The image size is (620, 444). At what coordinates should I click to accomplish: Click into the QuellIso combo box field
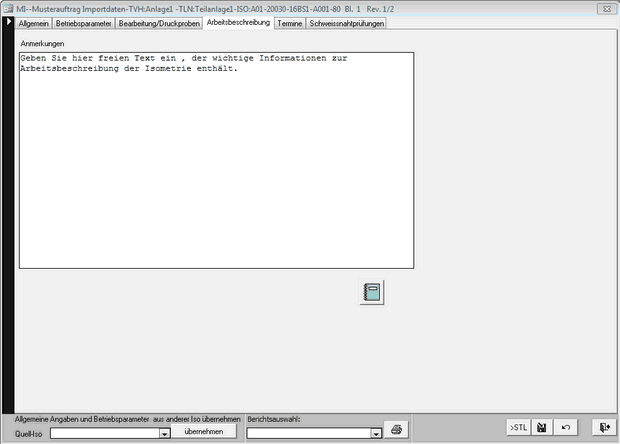click(x=104, y=434)
